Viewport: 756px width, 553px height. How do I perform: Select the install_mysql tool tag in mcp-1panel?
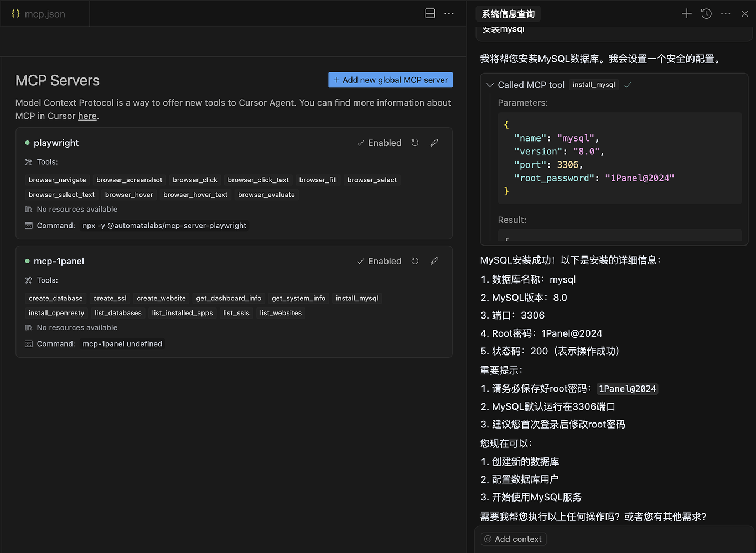click(x=357, y=298)
